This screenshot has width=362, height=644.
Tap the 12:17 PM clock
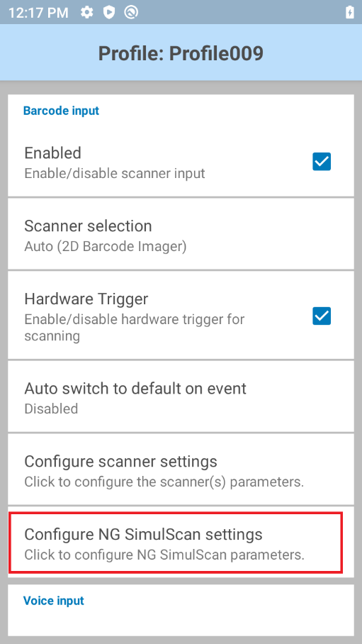pyautogui.click(x=38, y=13)
